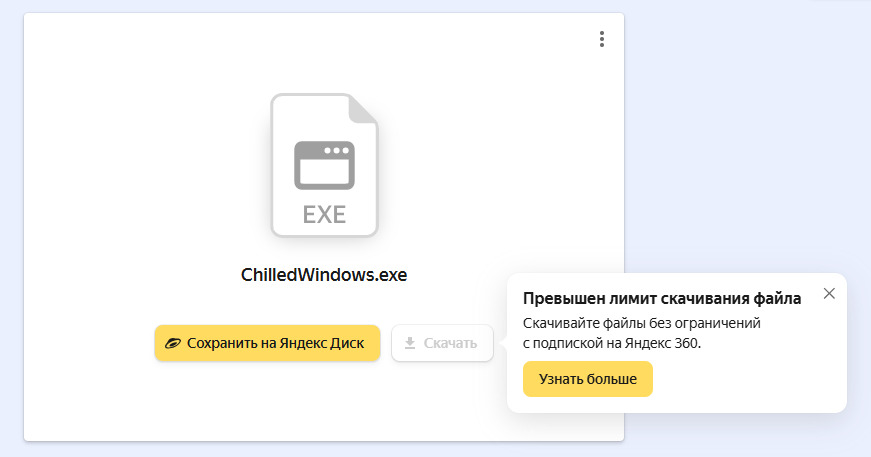Select the ChilledWindows.exe file name text
Viewport: 871px width, 457px height.
pos(324,275)
